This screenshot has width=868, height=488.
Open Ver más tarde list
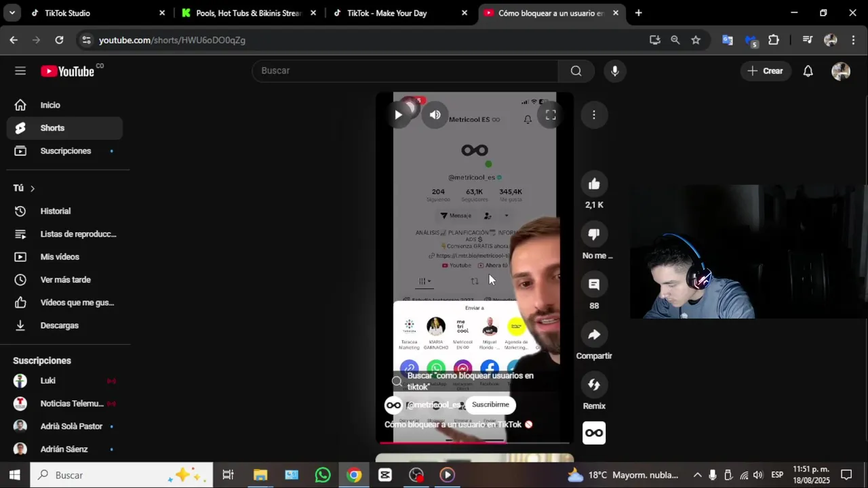[64, 279]
